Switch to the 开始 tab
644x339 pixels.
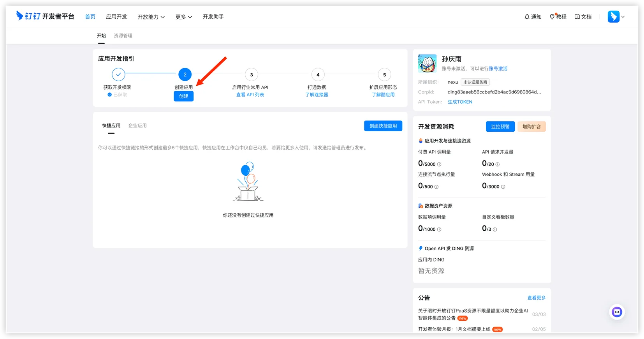[101, 35]
